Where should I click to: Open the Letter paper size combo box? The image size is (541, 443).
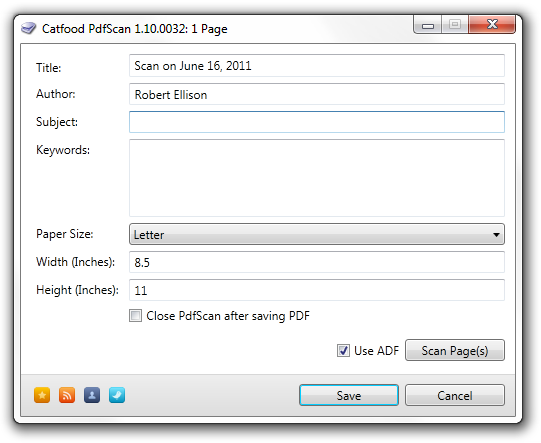[317, 234]
